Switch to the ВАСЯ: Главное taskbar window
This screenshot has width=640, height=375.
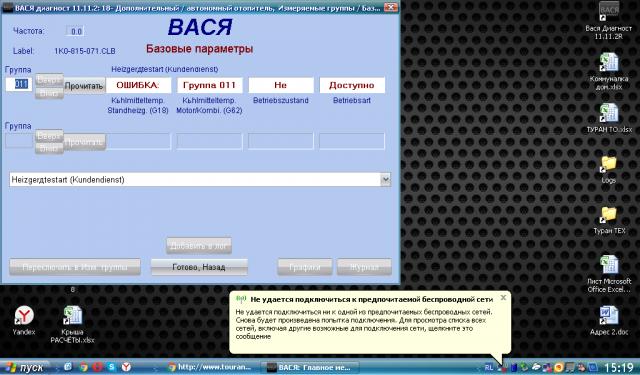(x=310, y=367)
